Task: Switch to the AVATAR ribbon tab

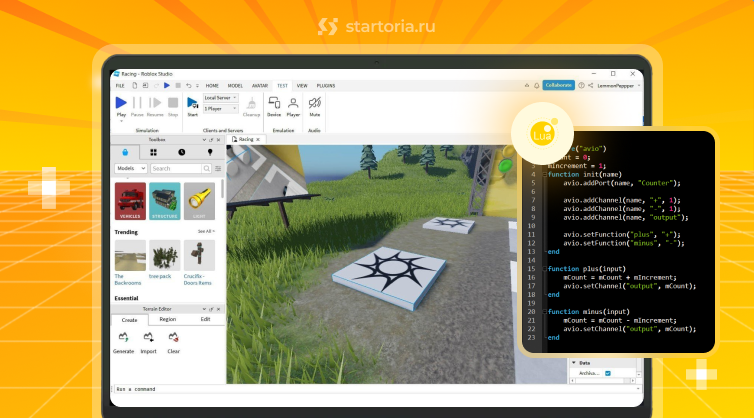Action: 260,86
